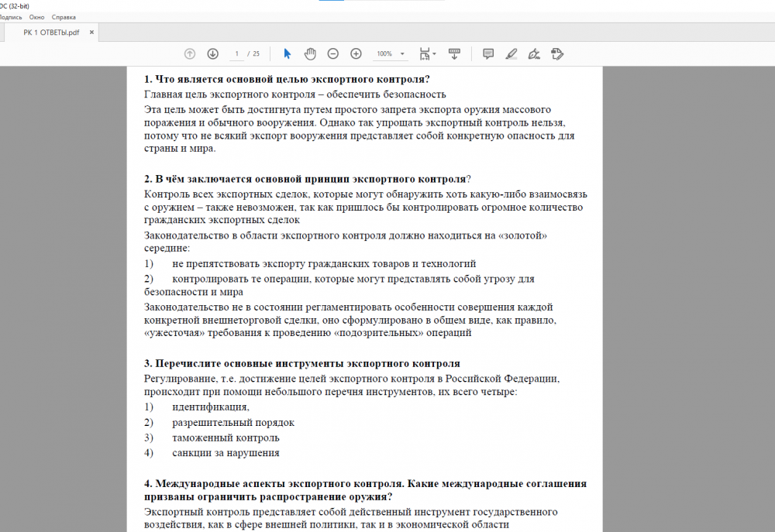The width and height of the screenshot is (775, 532).
Task: Click the current page number field
Action: pos(236,54)
